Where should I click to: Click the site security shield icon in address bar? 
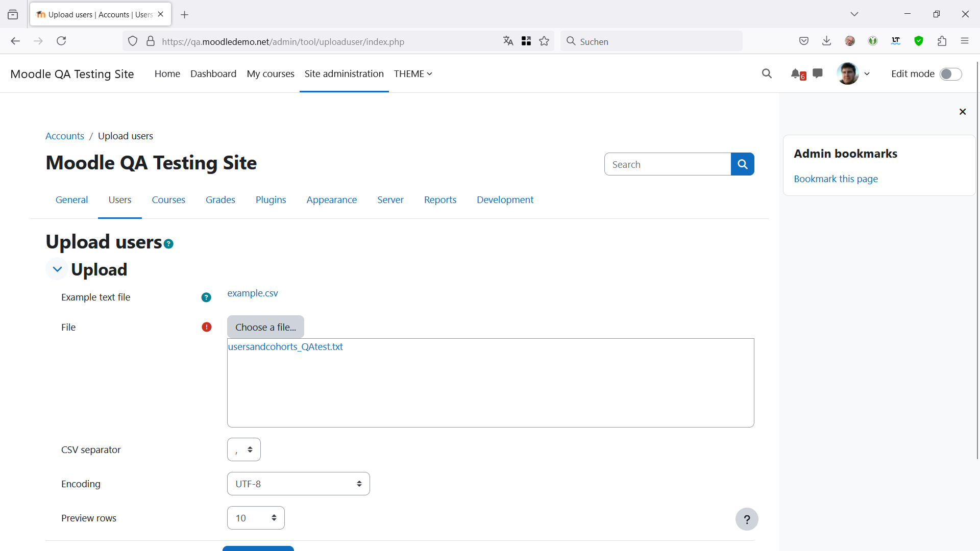133,41
